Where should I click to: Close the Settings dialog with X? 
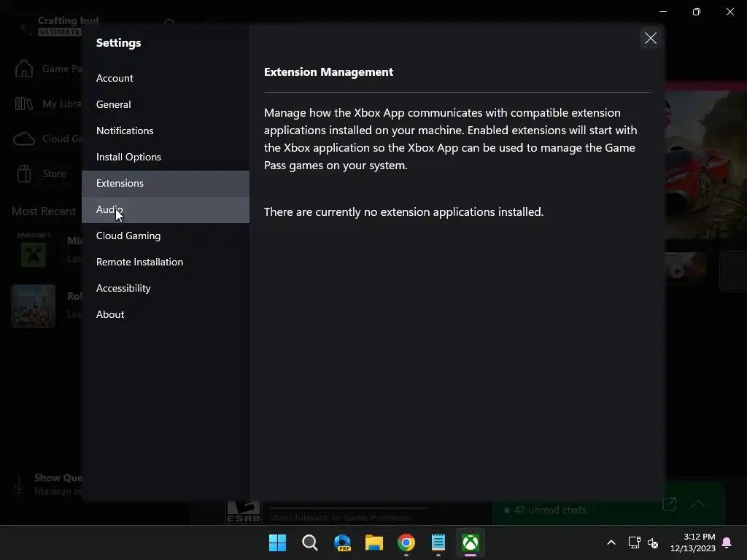[x=650, y=38]
